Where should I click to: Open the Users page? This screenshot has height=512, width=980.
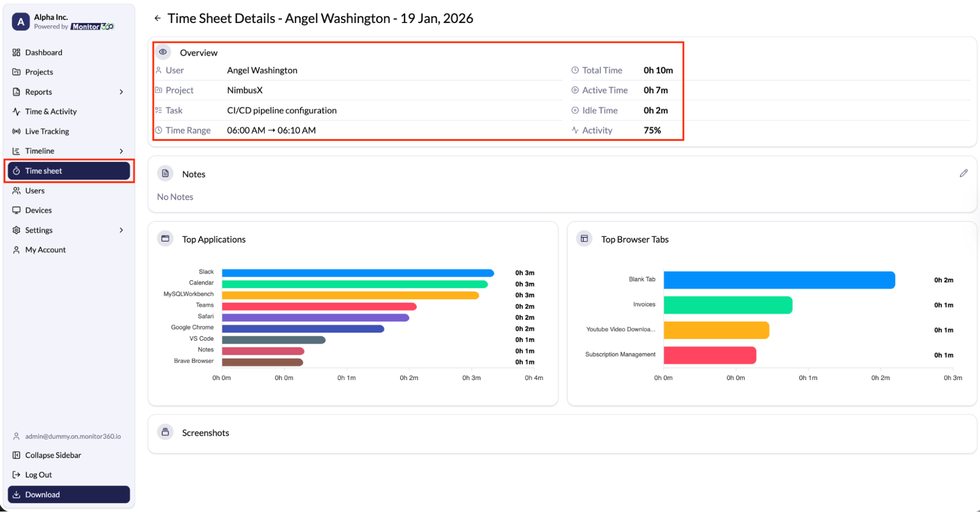pyautogui.click(x=69, y=191)
